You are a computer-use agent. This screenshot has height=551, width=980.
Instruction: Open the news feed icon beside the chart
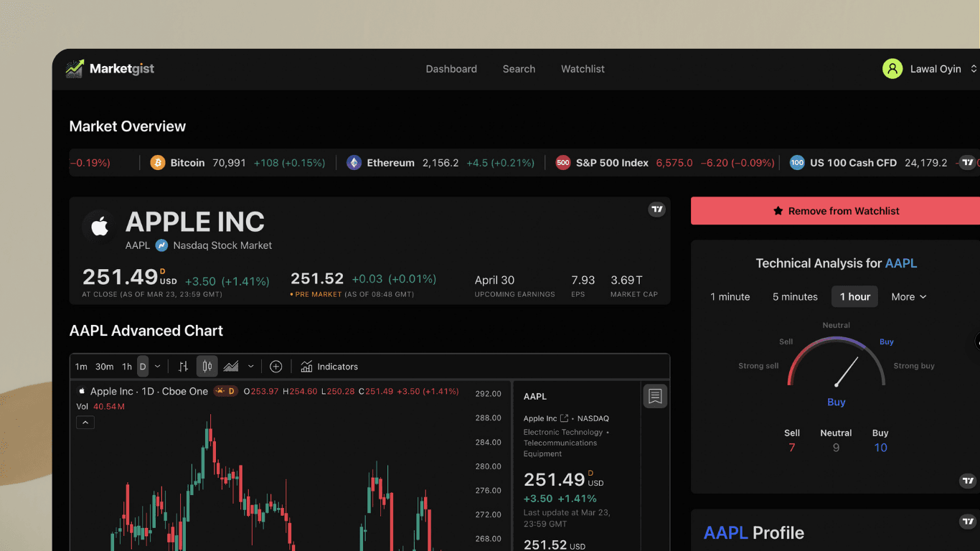tap(654, 395)
